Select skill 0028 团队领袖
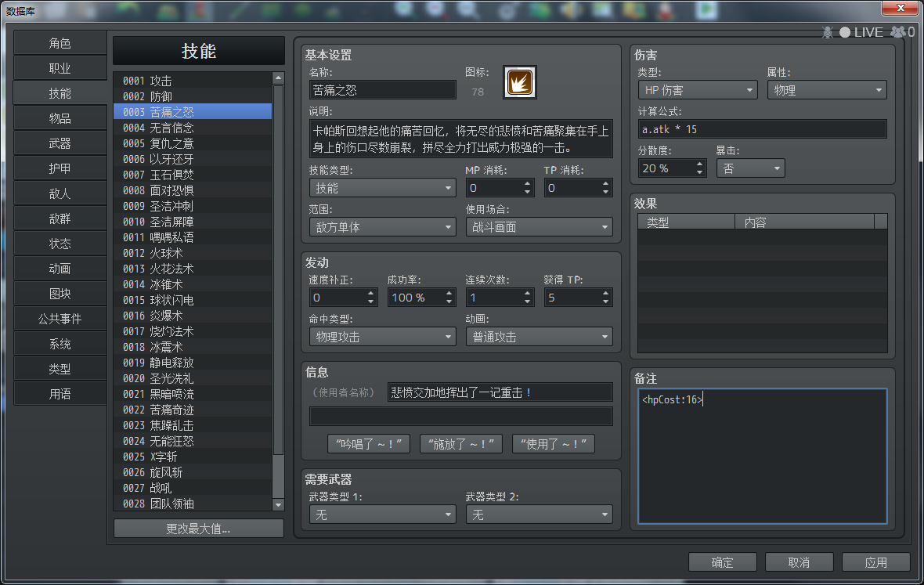The width and height of the screenshot is (924, 585). [x=193, y=504]
